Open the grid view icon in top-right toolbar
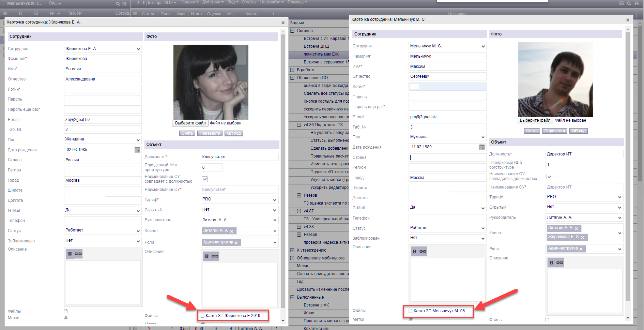 click(x=621, y=3)
